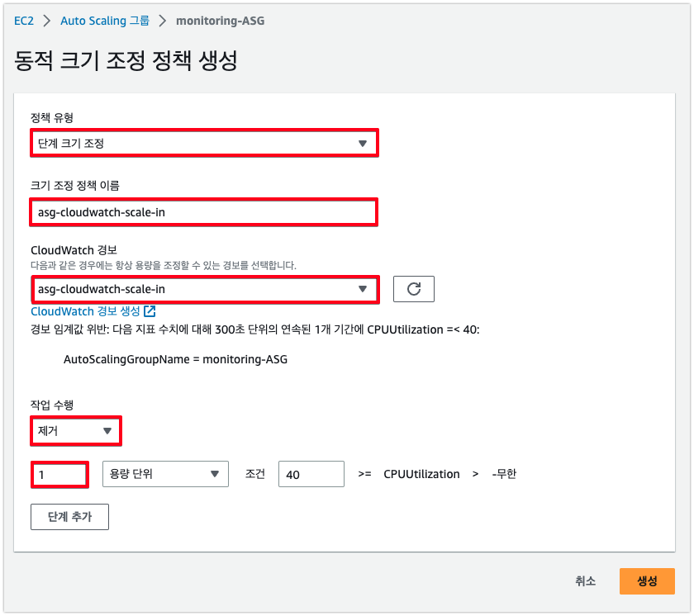Viewport: 694px width, 616px height.
Task: Click the 단계 추가 button
Action: pyautogui.click(x=69, y=517)
